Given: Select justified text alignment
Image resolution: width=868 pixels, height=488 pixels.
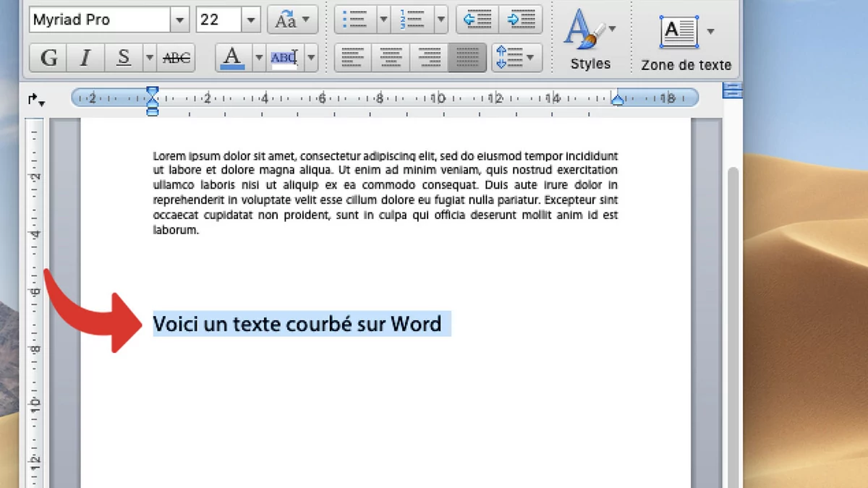Looking at the screenshot, I should click(x=467, y=58).
